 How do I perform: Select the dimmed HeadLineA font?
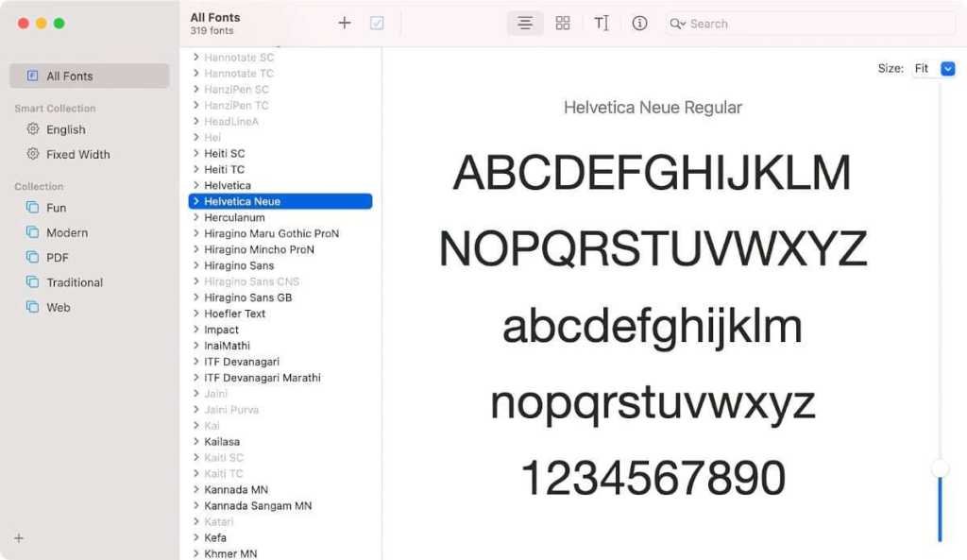point(231,121)
